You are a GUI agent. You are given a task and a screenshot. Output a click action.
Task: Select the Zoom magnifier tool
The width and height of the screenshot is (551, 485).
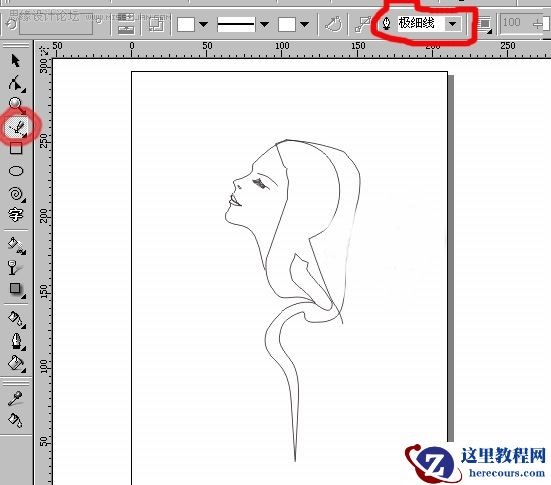pyautogui.click(x=16, y=104)
